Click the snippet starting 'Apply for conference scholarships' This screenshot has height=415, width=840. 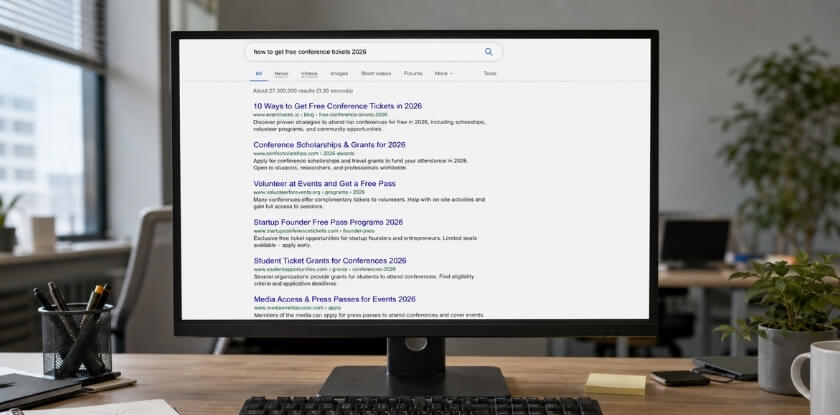pyautogui.click(x=361, y=164)
